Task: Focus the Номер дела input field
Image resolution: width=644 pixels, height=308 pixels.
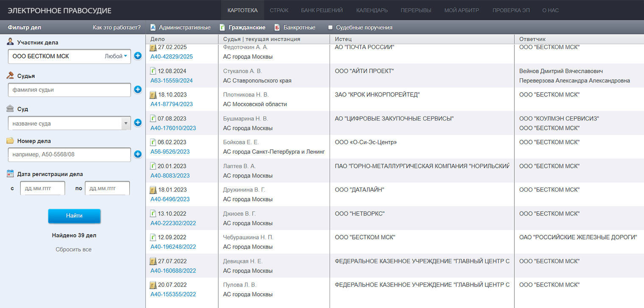Action: pos(69,154)
